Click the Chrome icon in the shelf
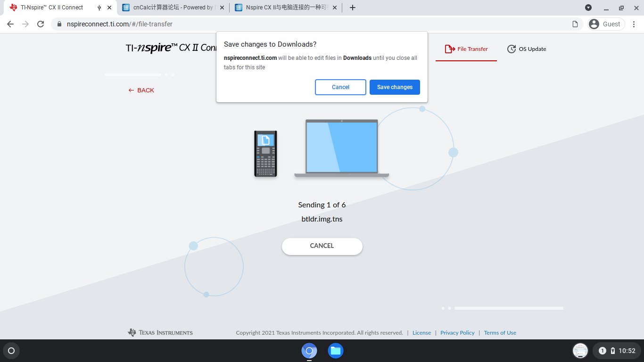The height and width of the screenshot is (362, 644). pyautogui.click(x=309, y=351)
